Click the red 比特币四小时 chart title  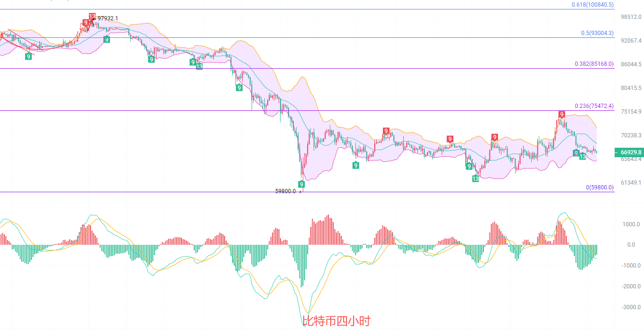336,321
